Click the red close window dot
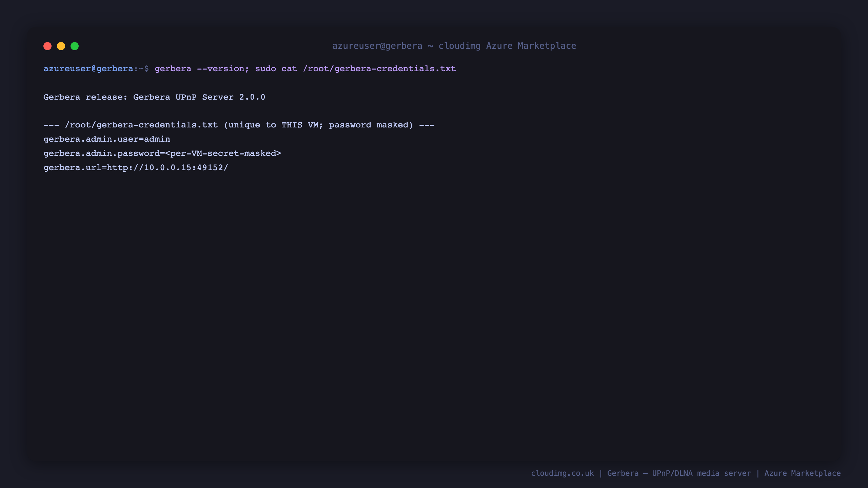 [47, 46]
